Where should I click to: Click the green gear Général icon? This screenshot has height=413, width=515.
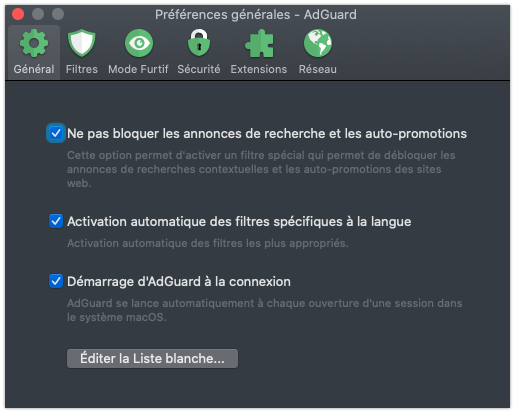(x=34, y=43)
